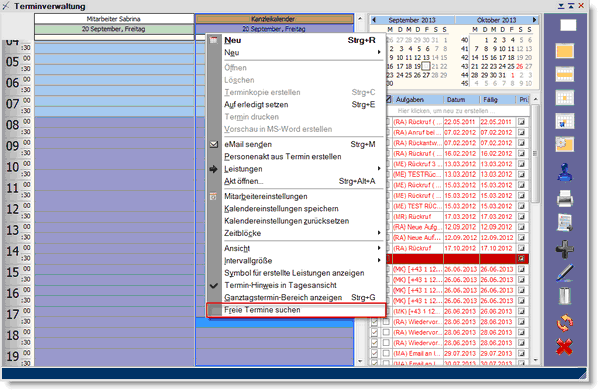This screenshot has height=391, width=599.
Task: Click task list scroll-up arrow
Action: click(536, 99)
